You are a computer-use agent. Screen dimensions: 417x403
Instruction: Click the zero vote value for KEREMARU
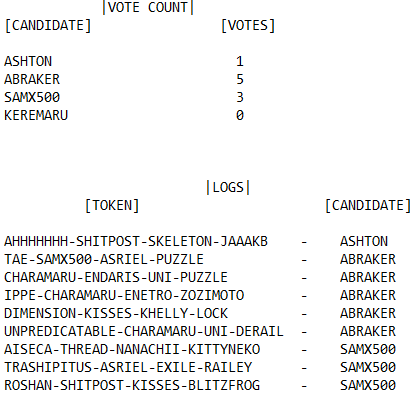pyautogui.click(x=240, y=115)
